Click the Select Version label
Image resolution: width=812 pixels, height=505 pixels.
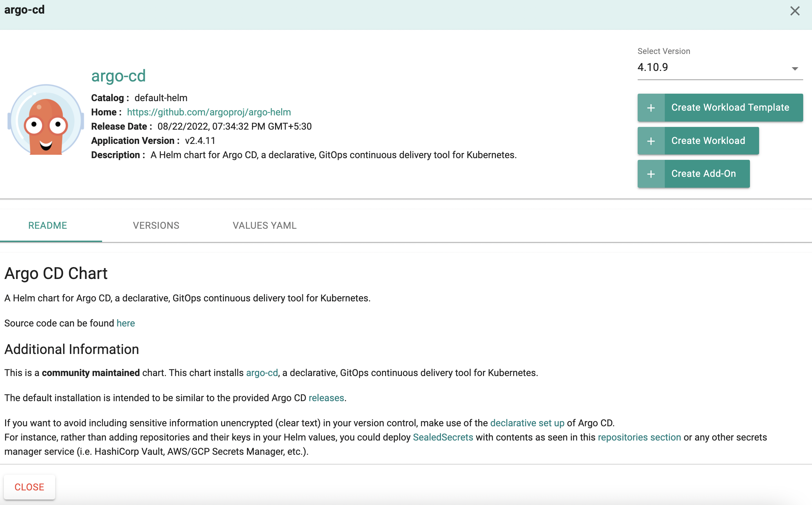(x=664, y=51)
